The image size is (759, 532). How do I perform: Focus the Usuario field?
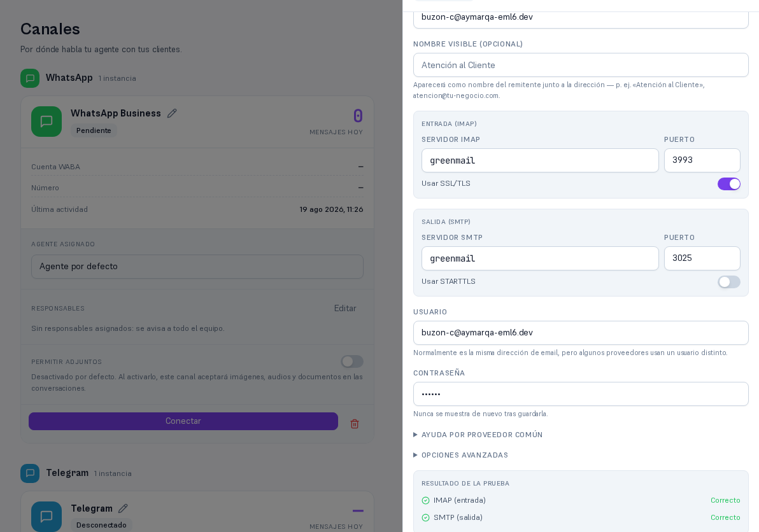point(581,333)
